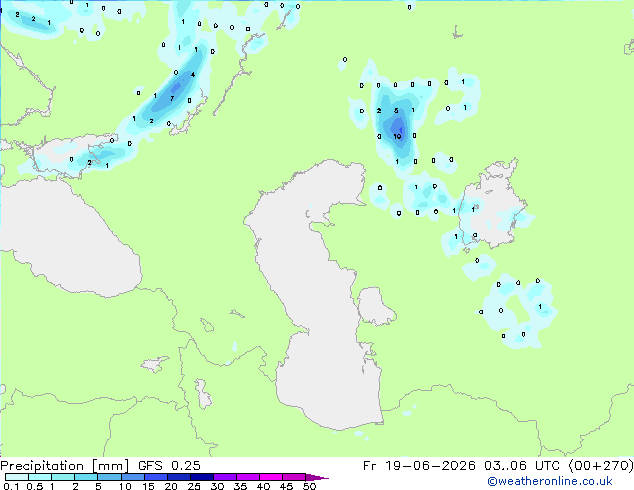Screen dimensions: 634x490
Task: Click the '5' precipitation value above the 10 peak
Action: pos(396,110)
